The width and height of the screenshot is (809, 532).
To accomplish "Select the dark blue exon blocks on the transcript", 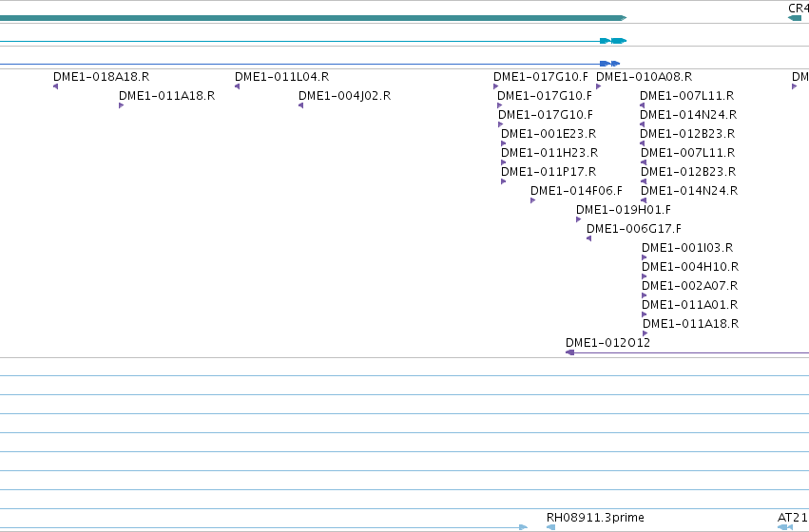I will [x=609, y=64].
